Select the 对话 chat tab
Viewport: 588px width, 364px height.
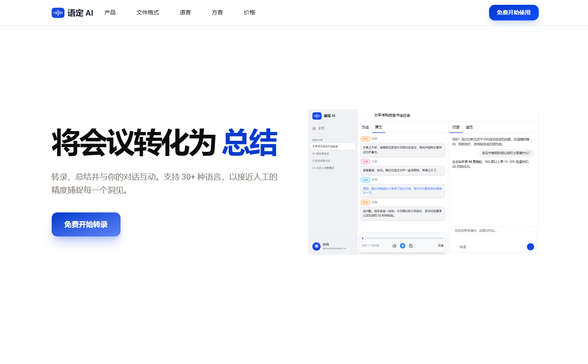point(456,127)
